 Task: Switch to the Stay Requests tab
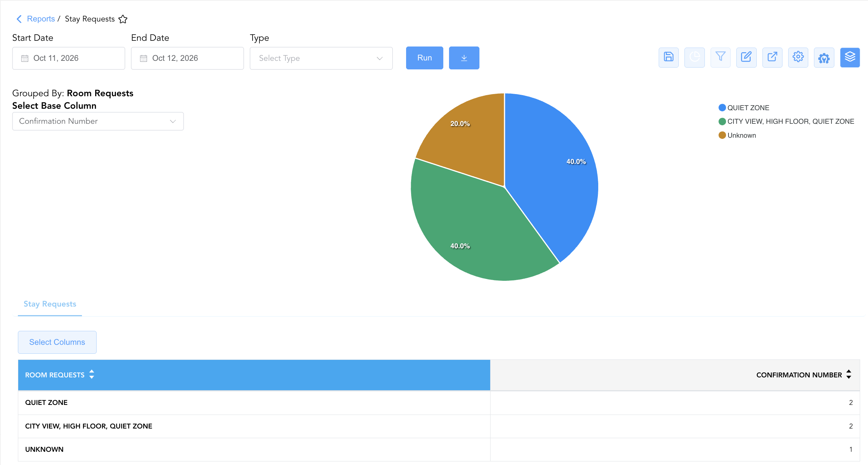(50, 304)
